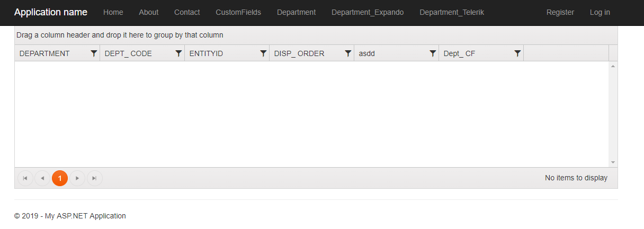Go to first page of grid

pos(25,178)
